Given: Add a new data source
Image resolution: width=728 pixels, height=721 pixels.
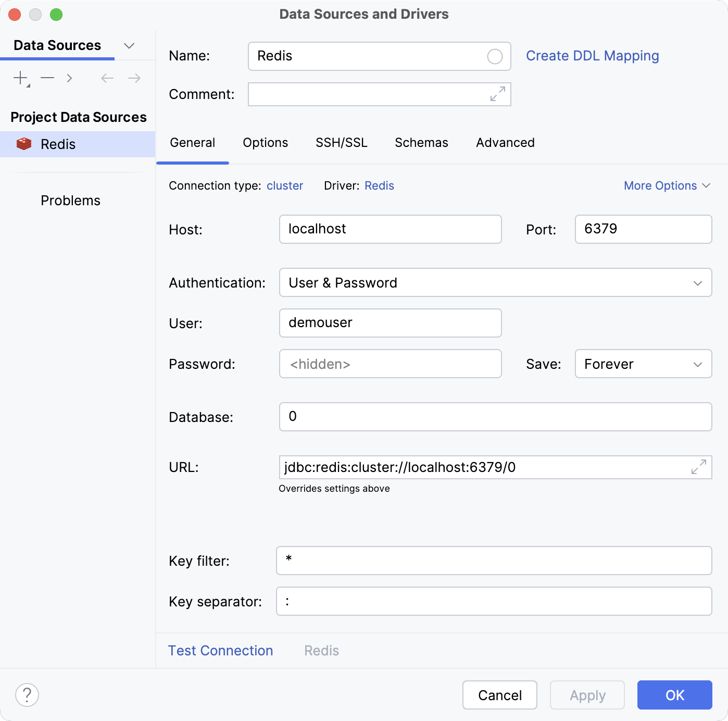Looking at the screenshot, I should (x=20, y=78).
